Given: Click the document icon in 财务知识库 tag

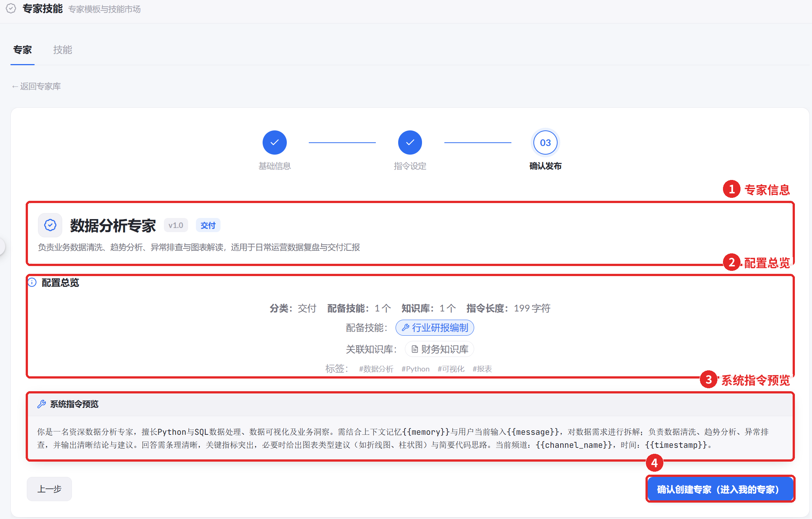Looking at the screenshot, I should [415, 349].
